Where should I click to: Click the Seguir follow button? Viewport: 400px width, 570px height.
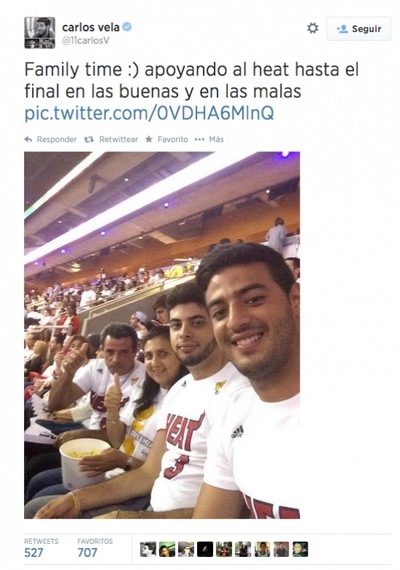tap(359, 29)
